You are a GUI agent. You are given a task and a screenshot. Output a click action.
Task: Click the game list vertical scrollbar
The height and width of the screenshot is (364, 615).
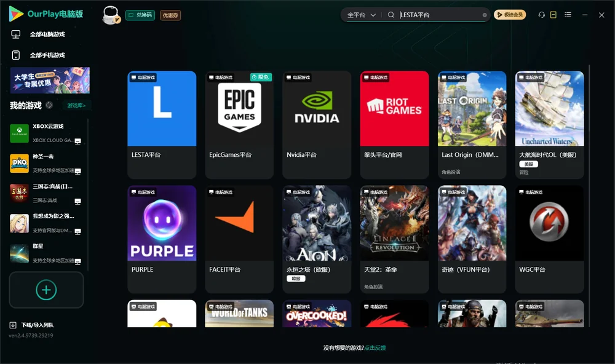click(589, 196)
